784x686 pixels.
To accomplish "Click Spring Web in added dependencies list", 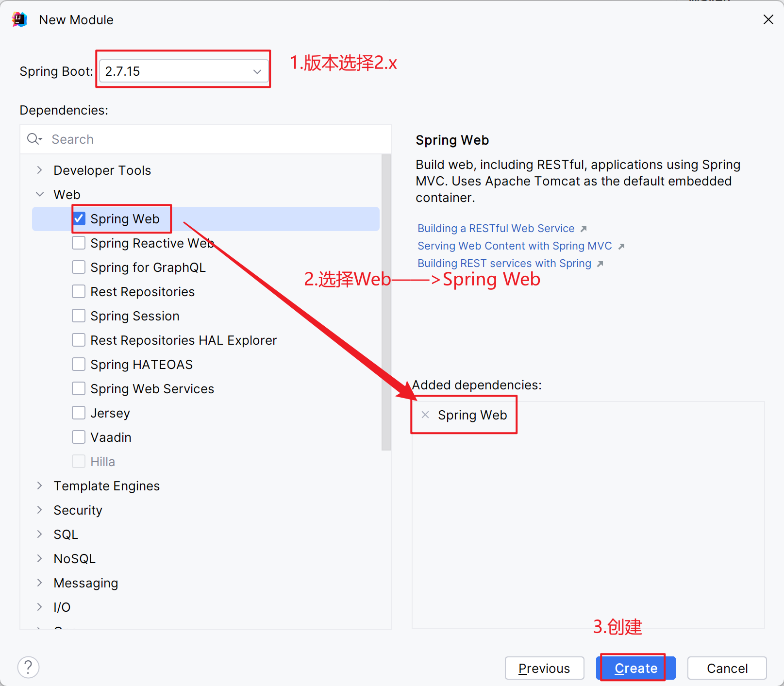I will [x=472, y=415].
